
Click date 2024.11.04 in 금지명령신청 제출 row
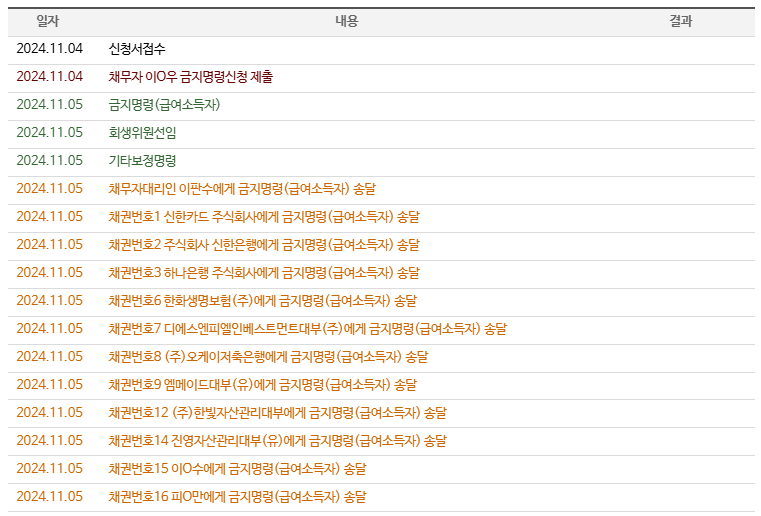point(50,77)
